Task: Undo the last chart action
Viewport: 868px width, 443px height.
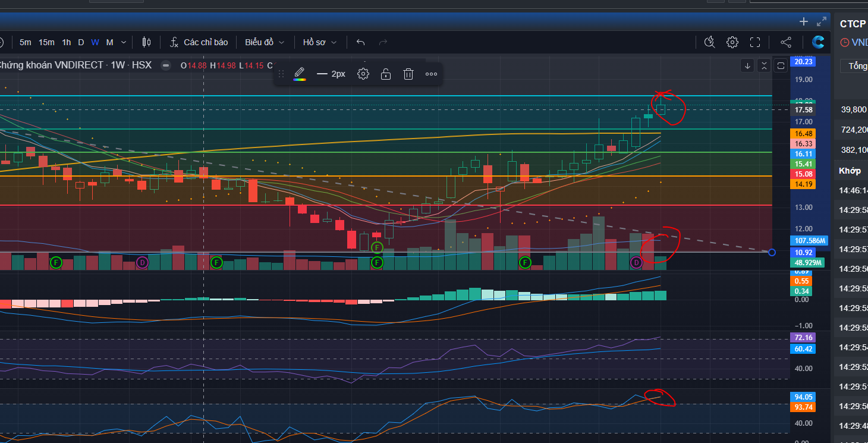Action: pos(360,42)
